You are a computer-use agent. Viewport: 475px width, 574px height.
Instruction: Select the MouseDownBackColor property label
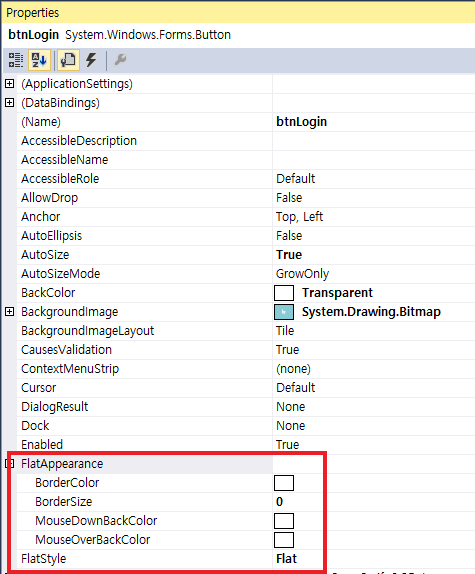click(x=96, y=521)
